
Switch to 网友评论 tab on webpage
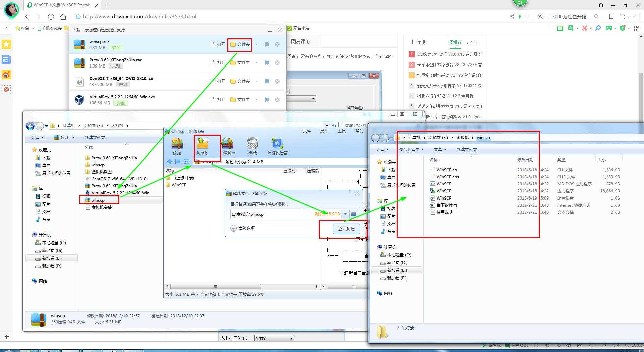click(300, 41)
